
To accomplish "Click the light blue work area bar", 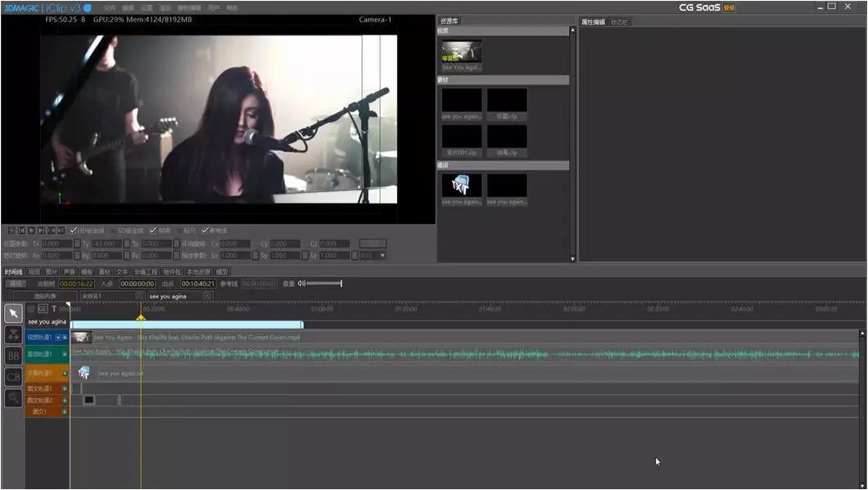I will 187,325.
